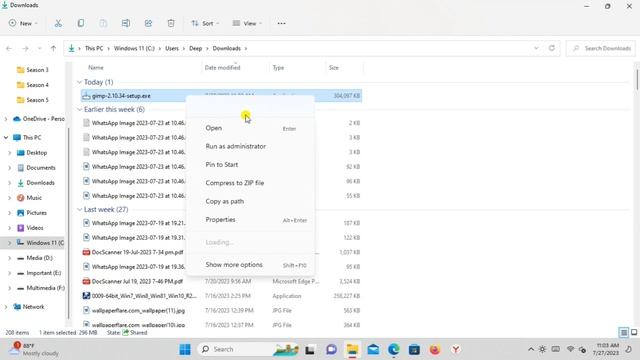This screenshot has width=640, height=360.
Task: Open address bar history dropdown
Action: pos(536,48)
